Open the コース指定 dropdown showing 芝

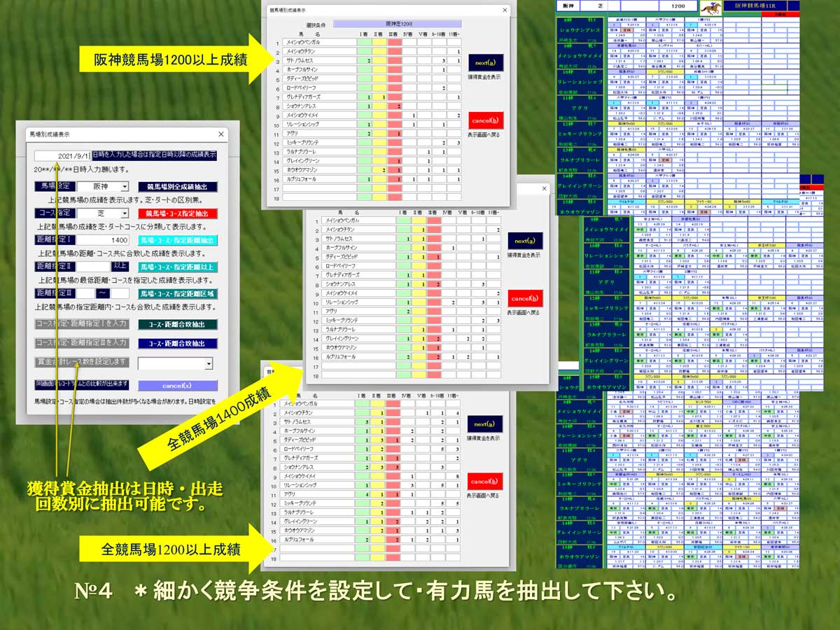(125, 213)
